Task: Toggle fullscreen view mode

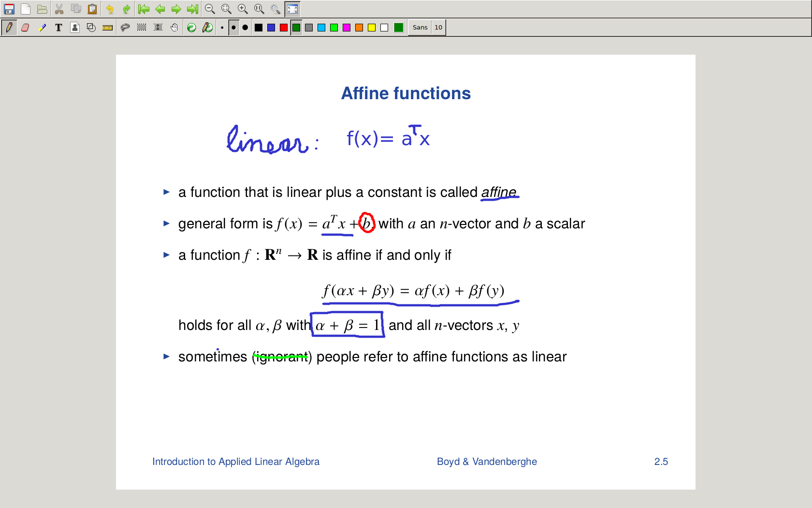Action: (x=292, y=9)
